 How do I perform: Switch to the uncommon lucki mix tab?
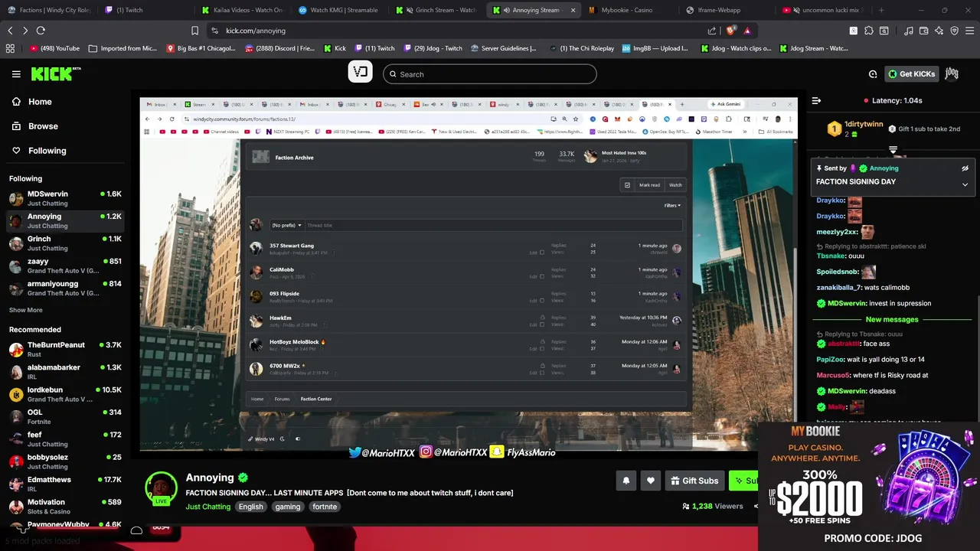click(822, 10)
